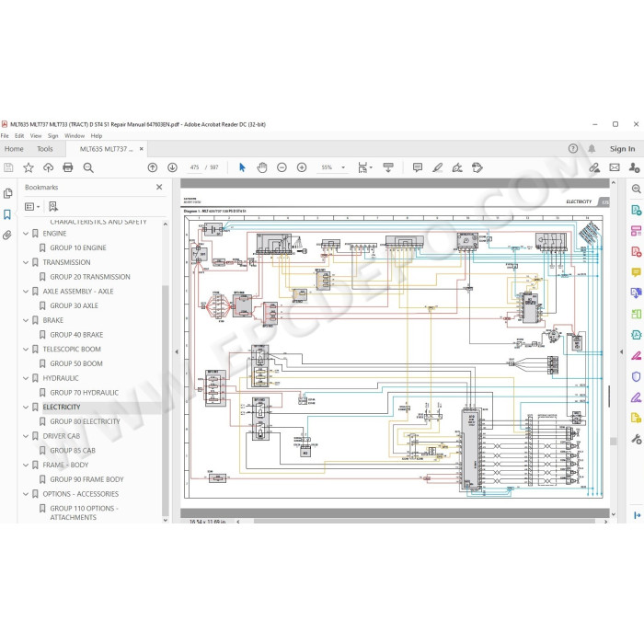Click the upload to cloud icon
Viewport: 644px width, 644px height.
tap(48, 167)
